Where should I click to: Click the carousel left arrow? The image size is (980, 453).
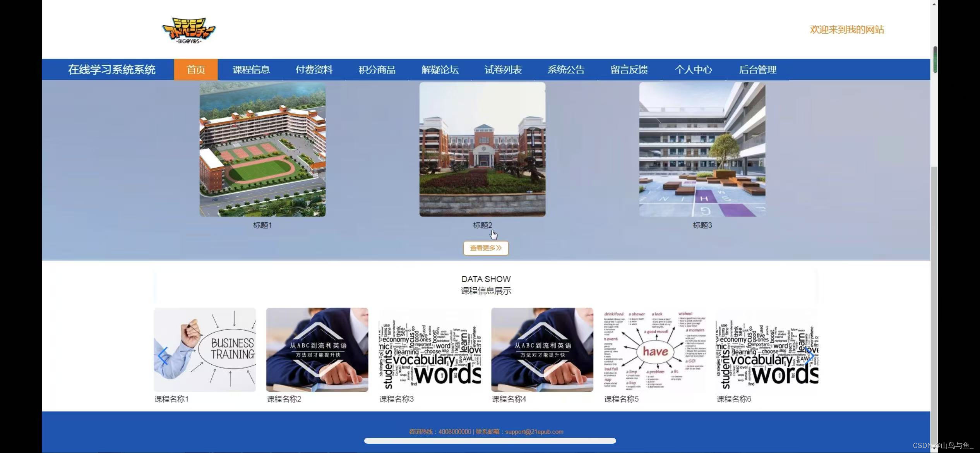[163, 355]
